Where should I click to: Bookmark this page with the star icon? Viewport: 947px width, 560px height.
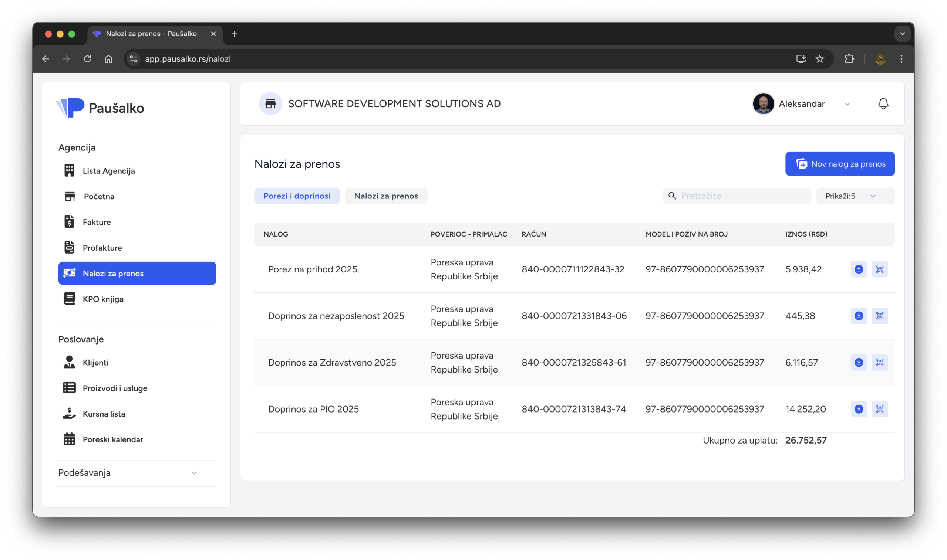[x=820, y=59]
